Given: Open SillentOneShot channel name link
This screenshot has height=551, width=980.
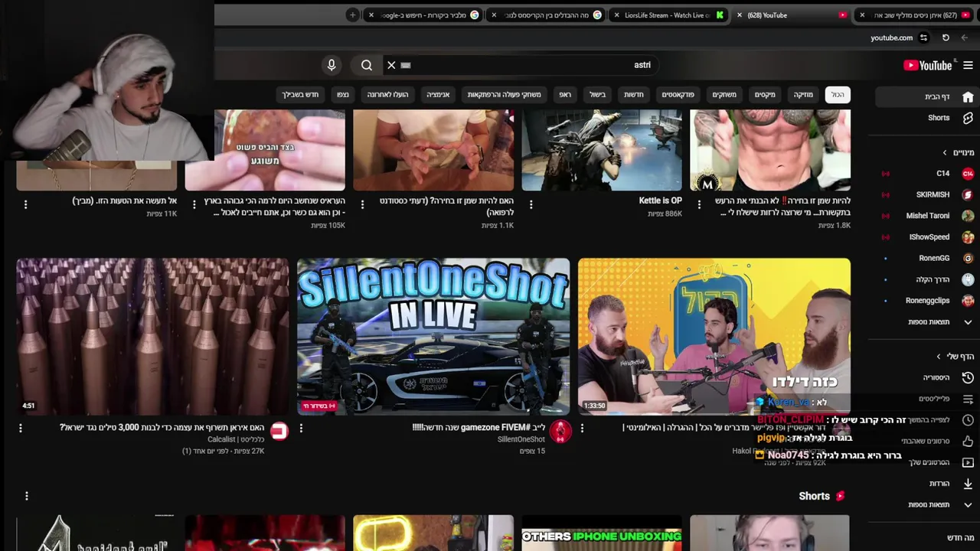Looking at the screenshot, I should (521, 440).
